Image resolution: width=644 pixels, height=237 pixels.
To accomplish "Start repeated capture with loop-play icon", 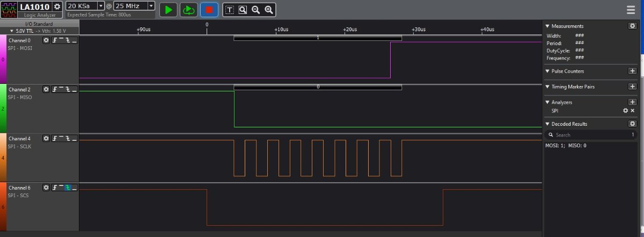I will tap(188, 10).
